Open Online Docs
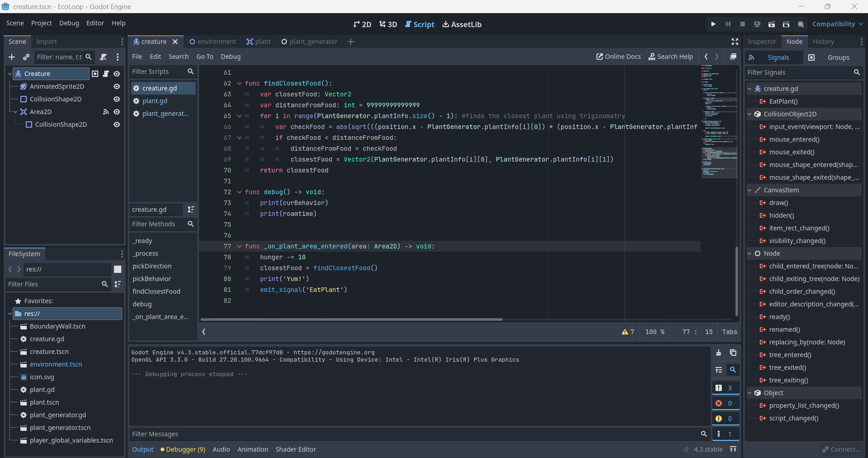The width and height of the screenshot is (868, 458). [x=618, y=57]
